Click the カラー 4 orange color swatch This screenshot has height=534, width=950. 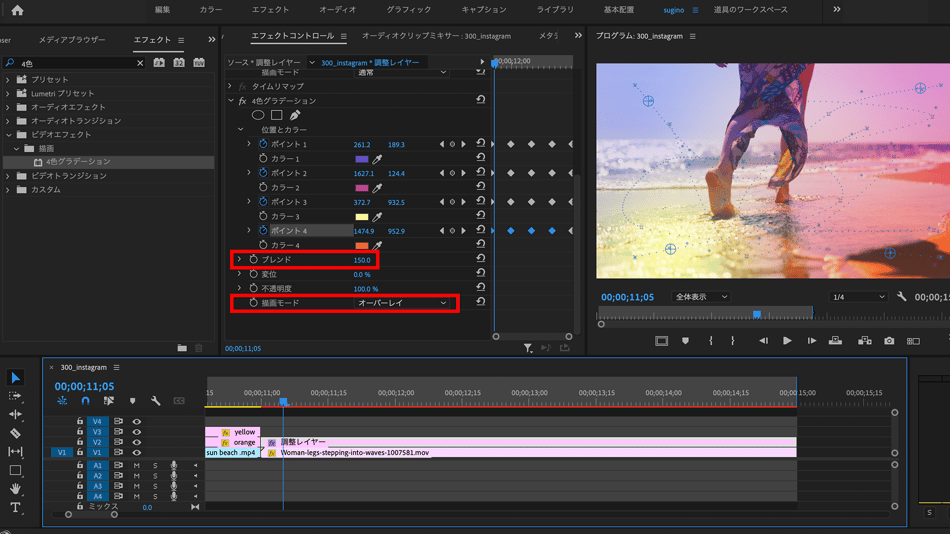(362, 246)
